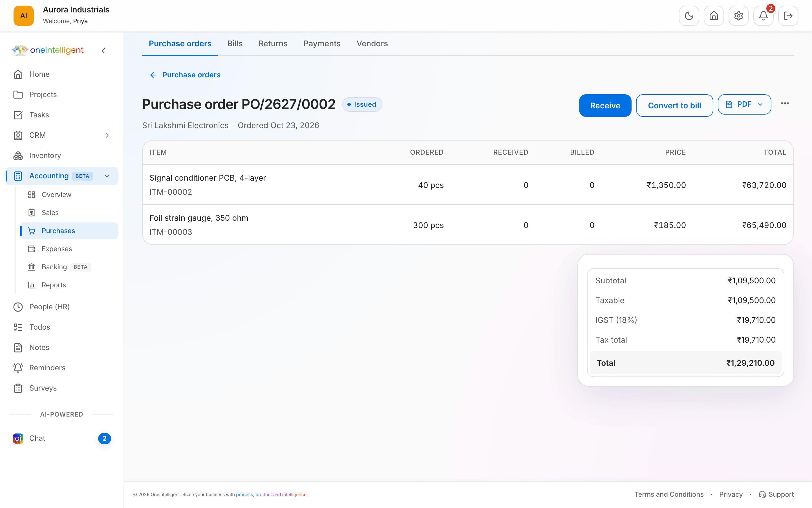Open Notes in sidebar
Screen dimensions: 812x508
62,347
